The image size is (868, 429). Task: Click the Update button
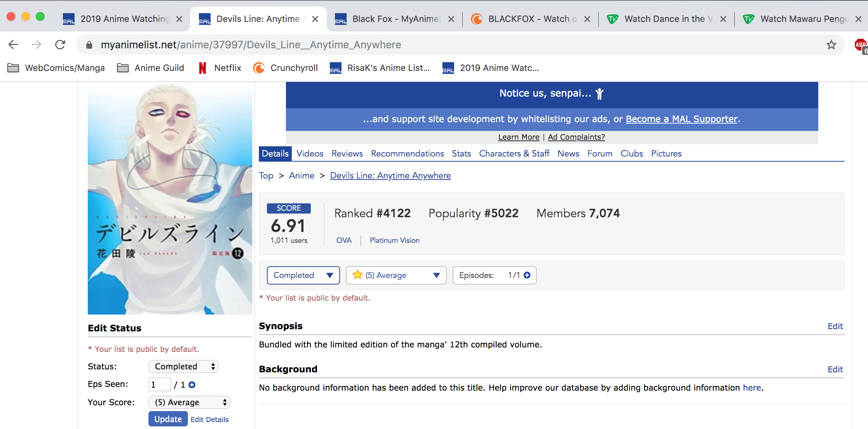168,419
